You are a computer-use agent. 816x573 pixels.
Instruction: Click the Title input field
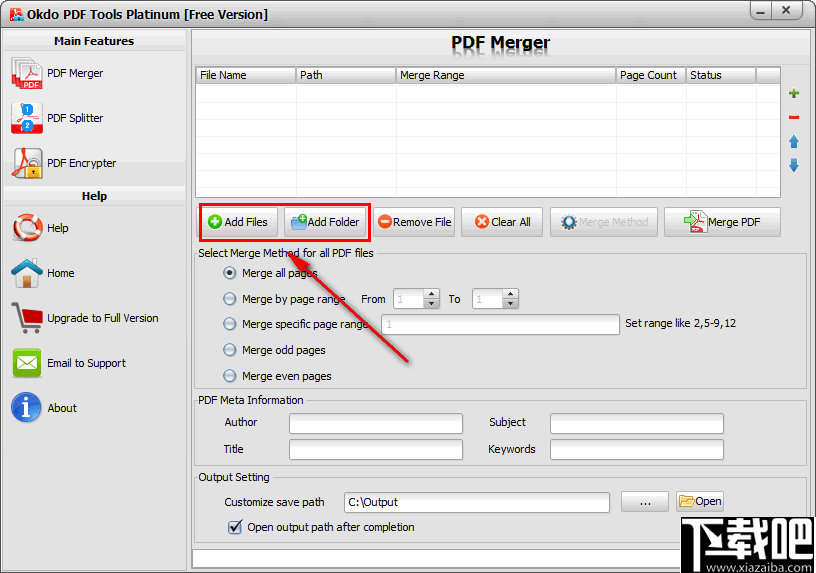tap(376, 449)
